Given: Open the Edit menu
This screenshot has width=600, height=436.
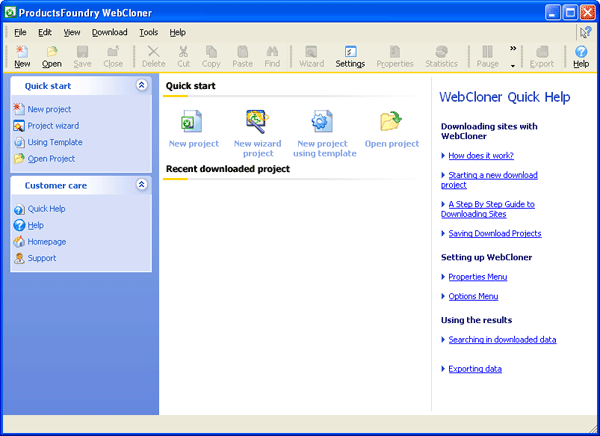Looking at the screenshot, I should [x=45, y=33].
